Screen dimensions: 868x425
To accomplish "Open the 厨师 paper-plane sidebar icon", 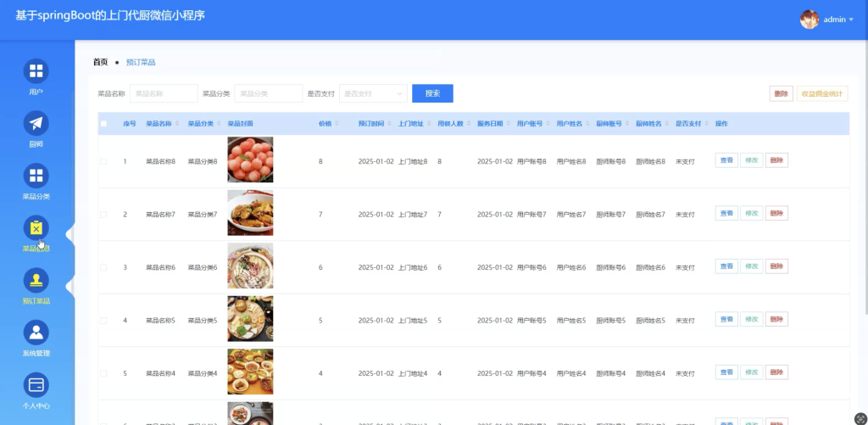I will (36, 124).
